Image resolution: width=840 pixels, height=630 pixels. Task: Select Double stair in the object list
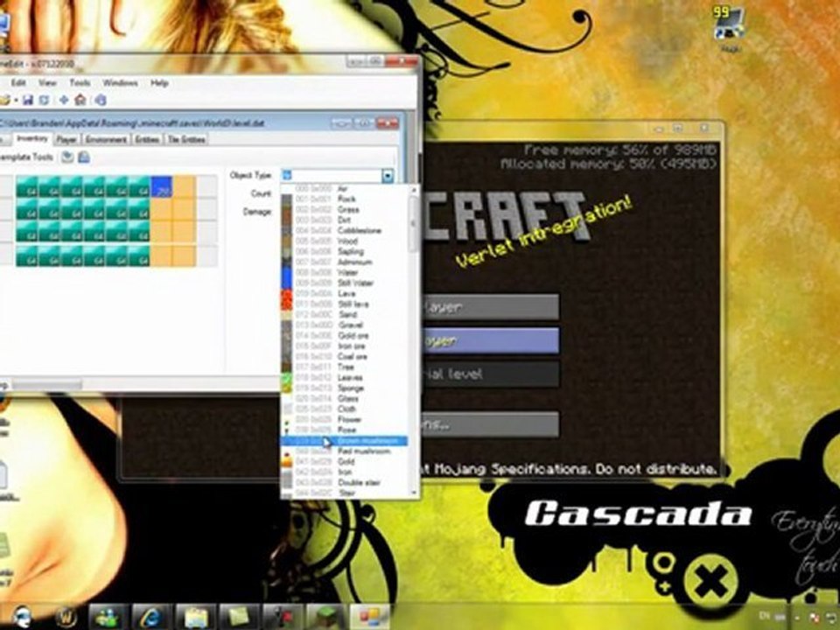point(345,483)
